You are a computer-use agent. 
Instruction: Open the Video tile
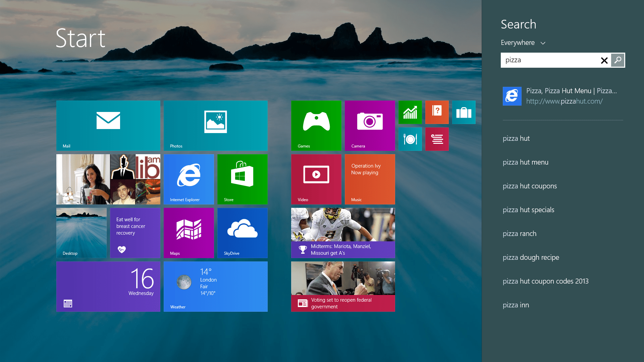coord(316,179)
